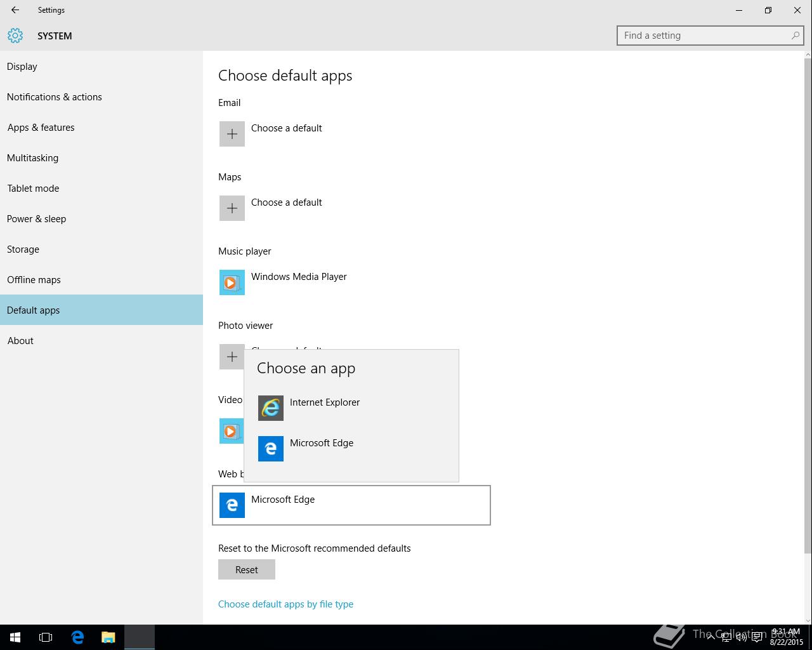Screen dimensions: 812x650
Task: Open the Music player default app chooser
Action: [299, 277]
